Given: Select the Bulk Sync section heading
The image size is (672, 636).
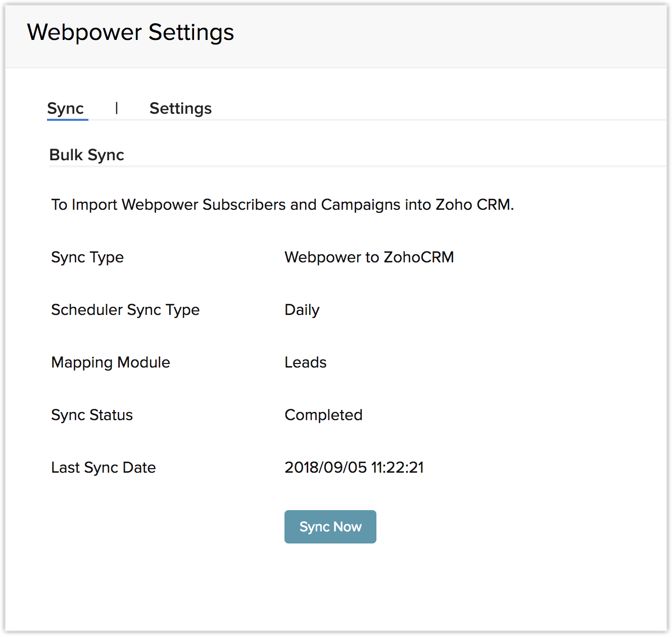Looking at the screenshot, I should (x=86, y=155).
